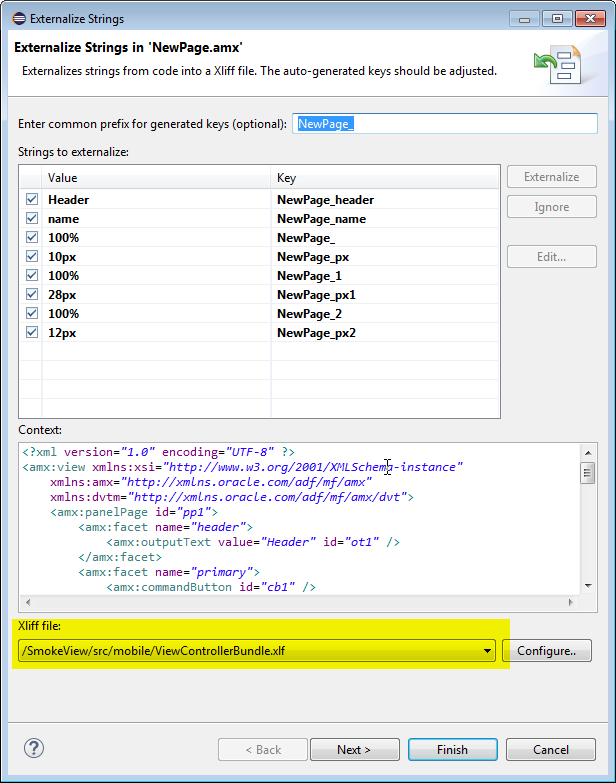Image resolution: width=616 pixels, height=783 pixels.
Task: Click context scrollbar up arrow
Action: (x=588, y=452)
